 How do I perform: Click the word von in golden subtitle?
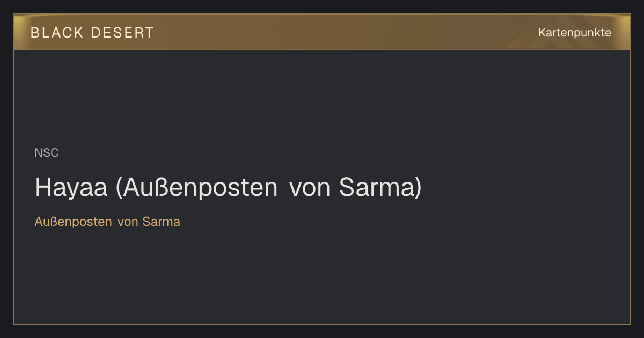tap(128, 222)
